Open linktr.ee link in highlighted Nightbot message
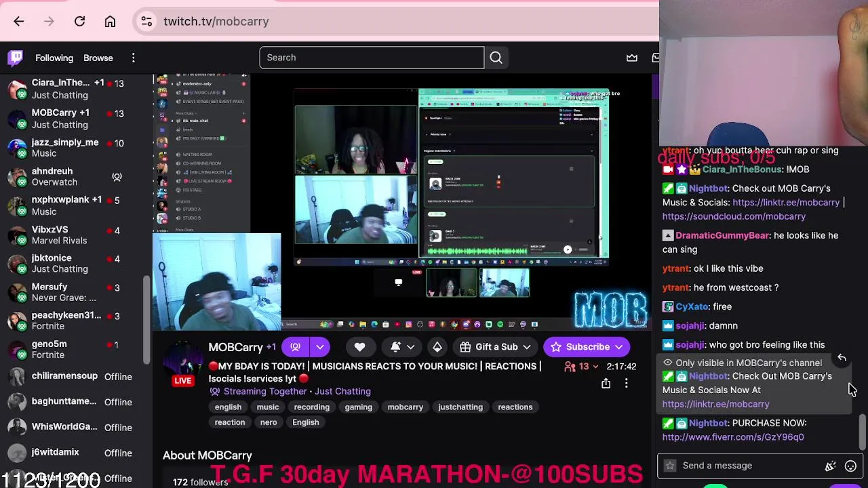This screenshot has width=868, height=488. (715, 404)
